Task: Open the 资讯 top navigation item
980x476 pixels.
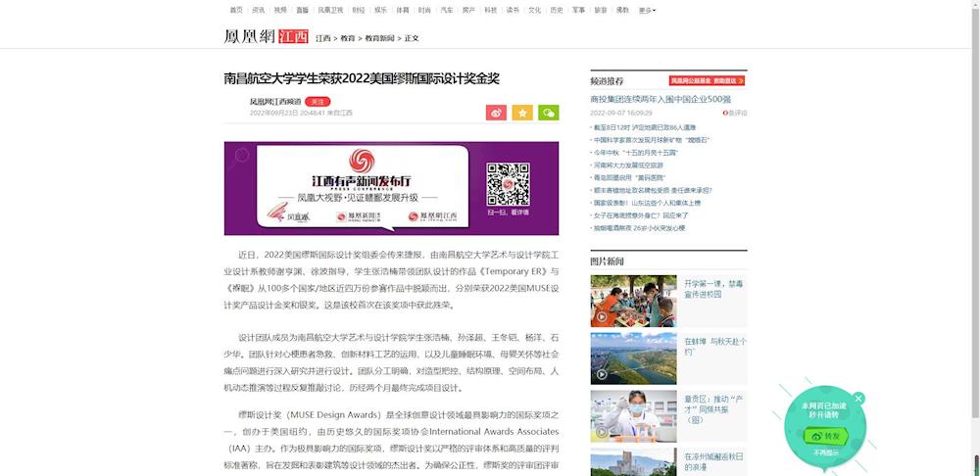Action: [259, 10]
